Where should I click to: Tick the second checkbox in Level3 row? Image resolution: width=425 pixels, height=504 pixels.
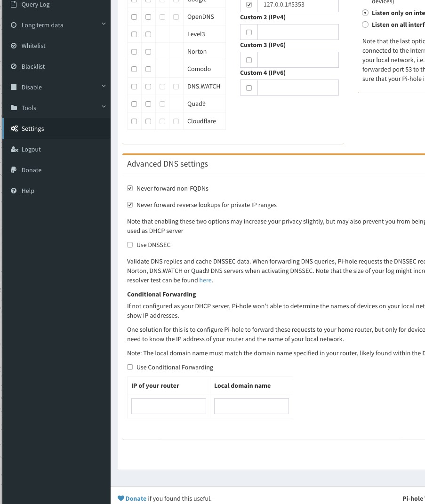pos(148,34)
